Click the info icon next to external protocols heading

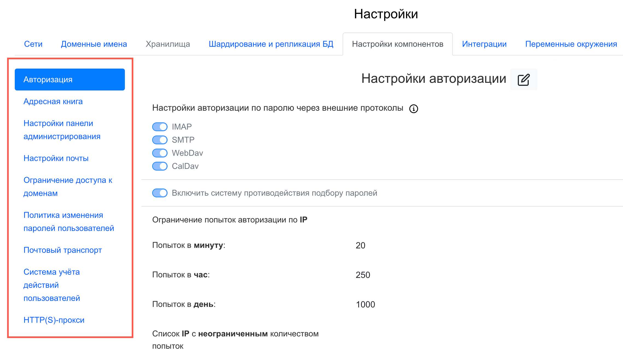coord(413,109)
